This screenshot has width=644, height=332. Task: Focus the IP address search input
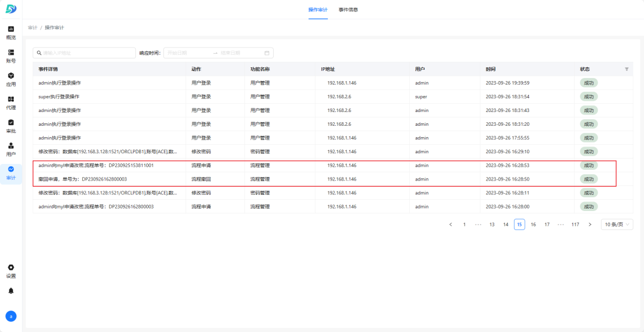tap(84, 53)
